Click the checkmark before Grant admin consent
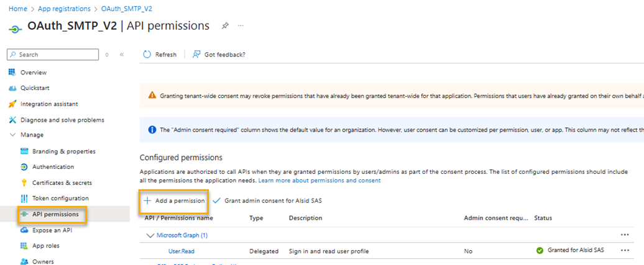Image resolution: width=644 pixels, height=265 pixels. point(216,200)
